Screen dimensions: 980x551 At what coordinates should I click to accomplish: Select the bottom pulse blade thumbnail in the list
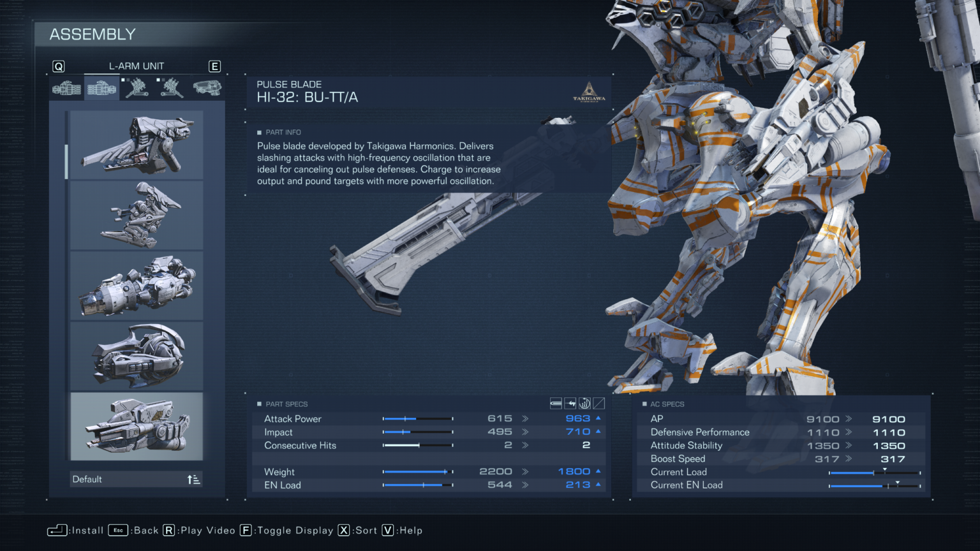136,426
